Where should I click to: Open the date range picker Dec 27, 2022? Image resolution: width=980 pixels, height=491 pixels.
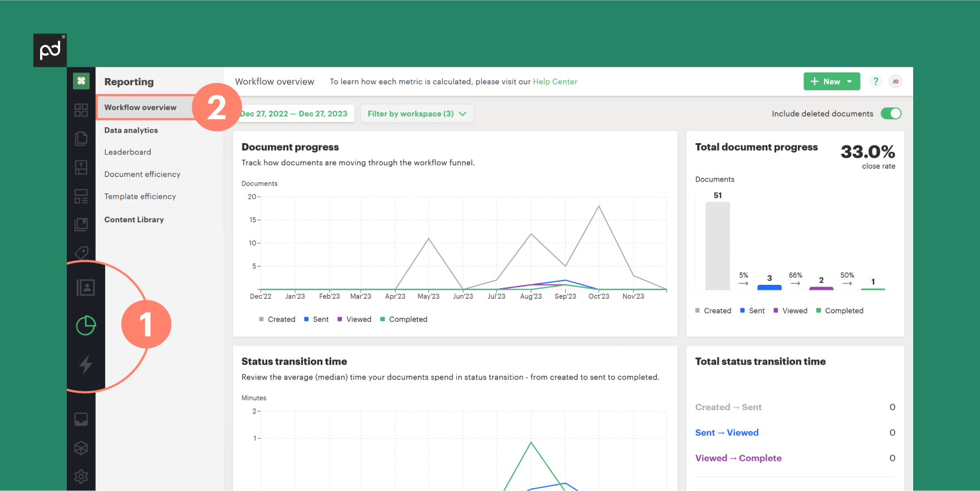pyautogui.click(x=294, y=114)
